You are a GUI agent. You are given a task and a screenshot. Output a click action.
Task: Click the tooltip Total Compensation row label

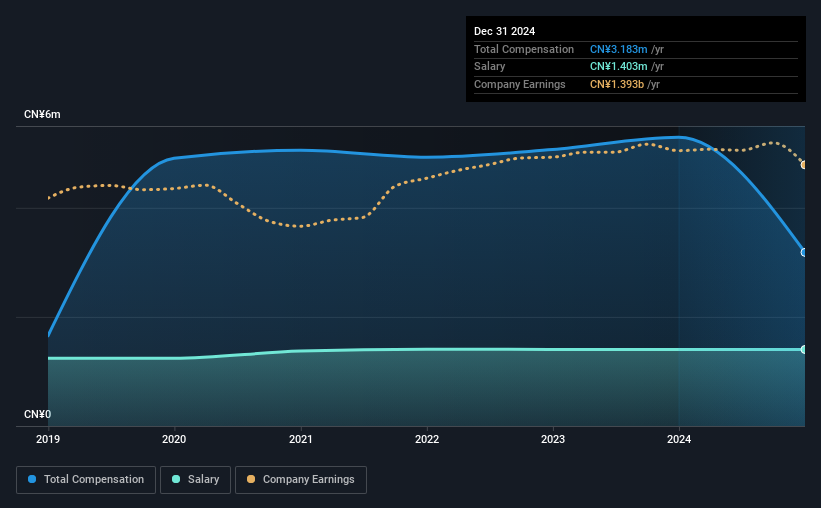tap(524, 49)
